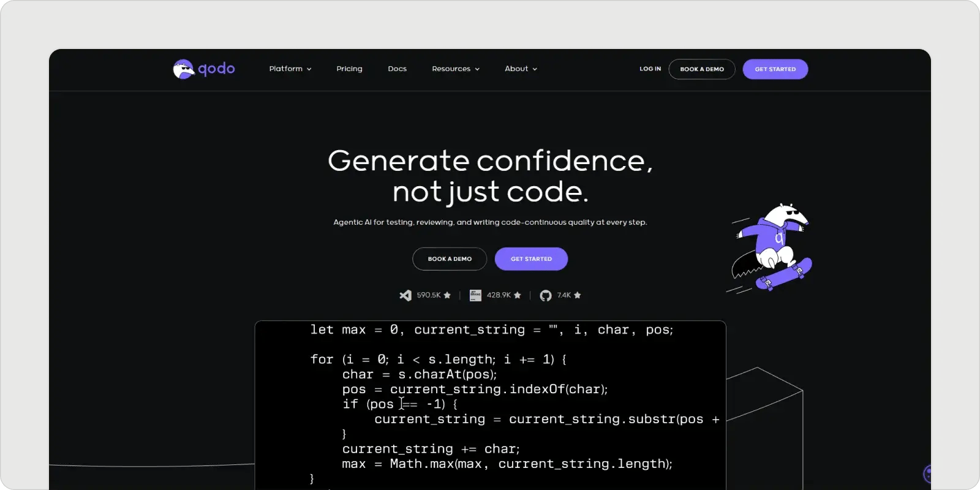Click the JetBrains marketplace icon
The width and height of the screenshot is (980, 490).
(x=475, y=295)
